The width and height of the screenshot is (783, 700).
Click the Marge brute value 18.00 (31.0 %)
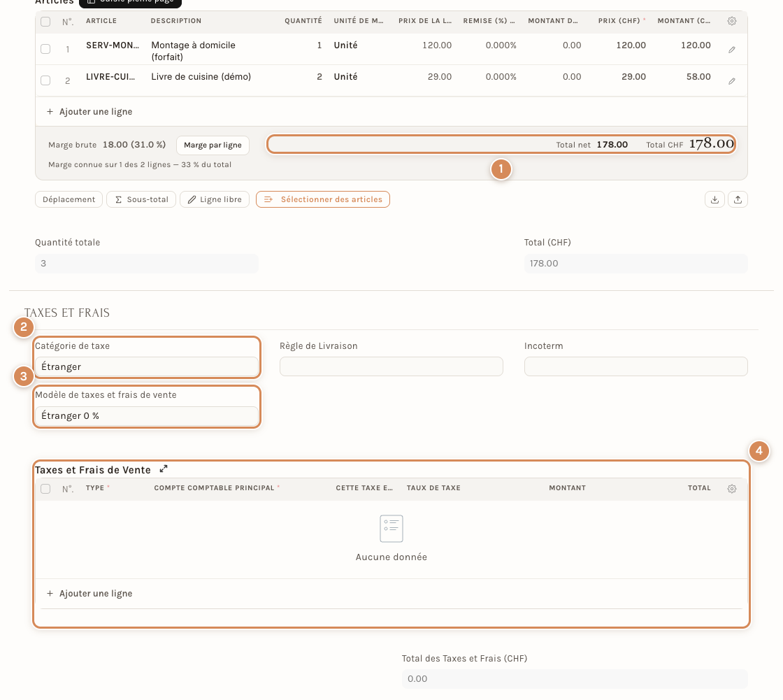(134, 144)
